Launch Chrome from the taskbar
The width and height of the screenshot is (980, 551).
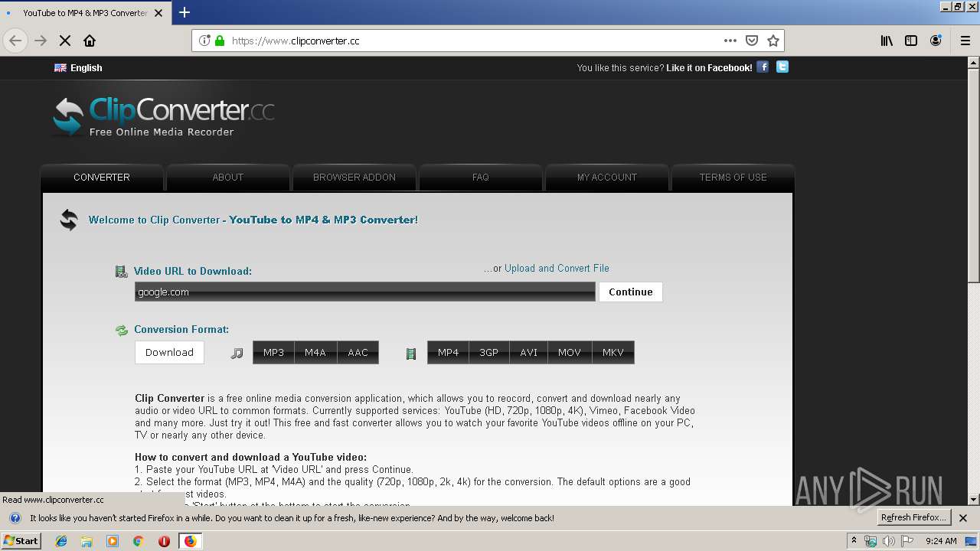pos(139,541)
